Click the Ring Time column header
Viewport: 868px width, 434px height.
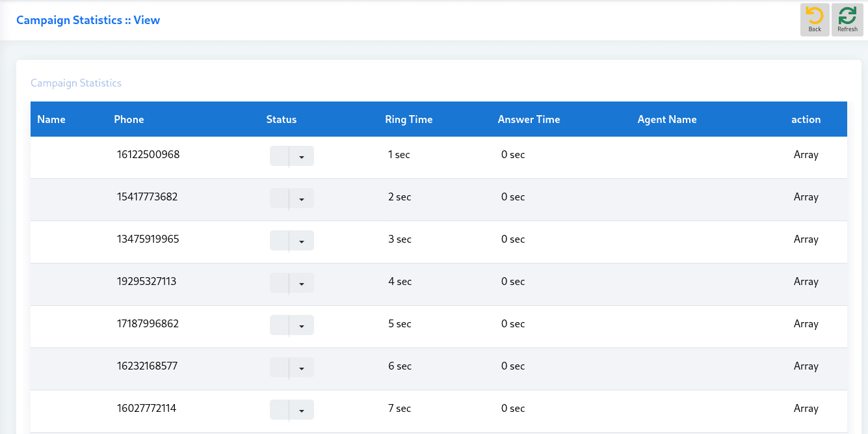coord(408,119)
